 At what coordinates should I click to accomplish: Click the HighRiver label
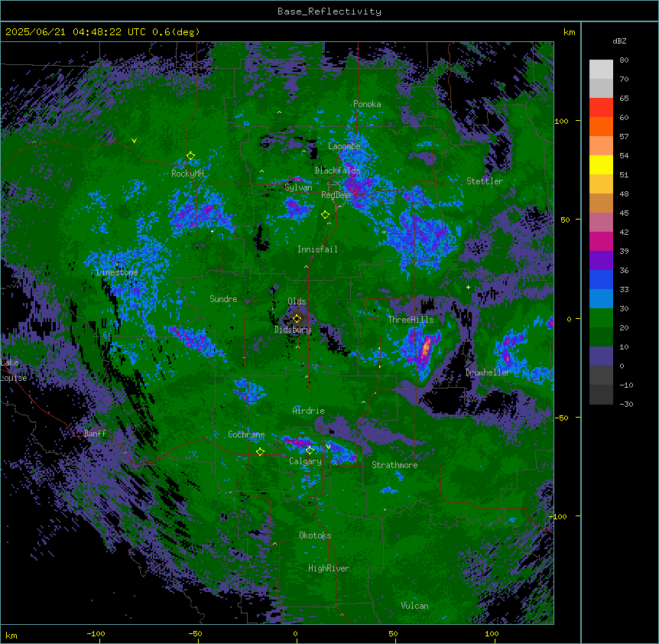point(329,568)
